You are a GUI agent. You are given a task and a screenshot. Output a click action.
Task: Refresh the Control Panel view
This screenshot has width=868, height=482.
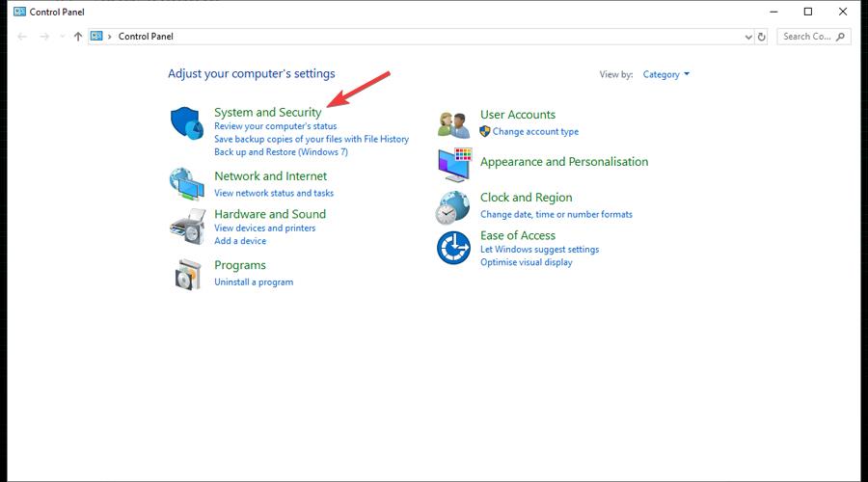tap(762, 37)
